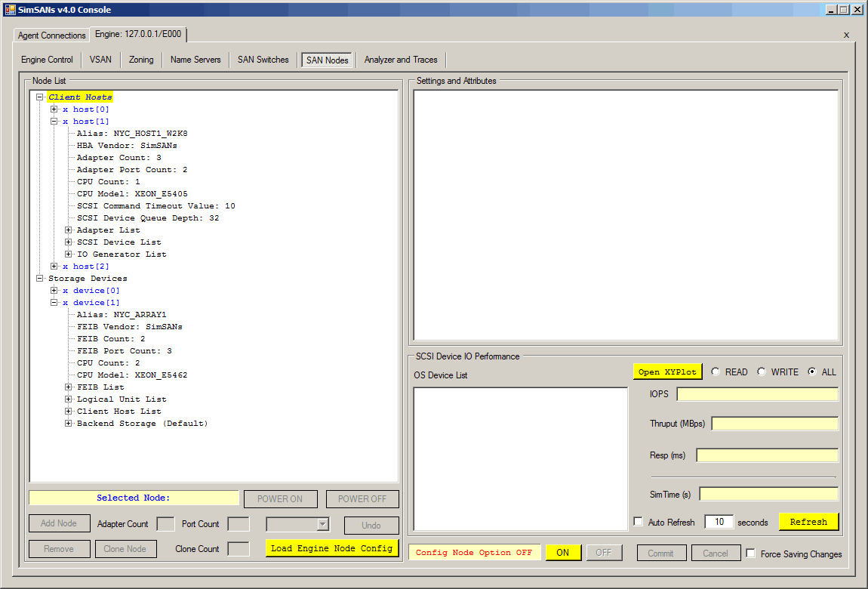Select the READ radio button
868x589 pixels.
[x=716, y=372]
